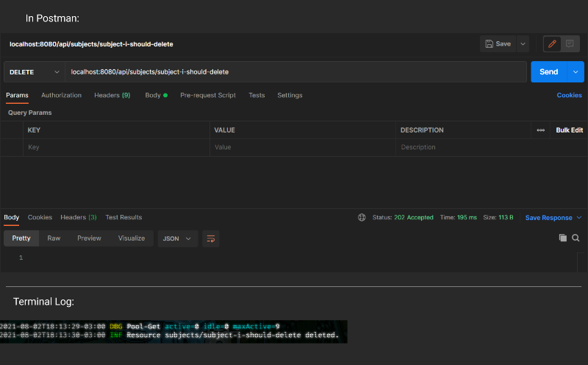Expand the Save Response dropdown chevron
The width and height of the screenshot is (588, 365).
(579, 218)
